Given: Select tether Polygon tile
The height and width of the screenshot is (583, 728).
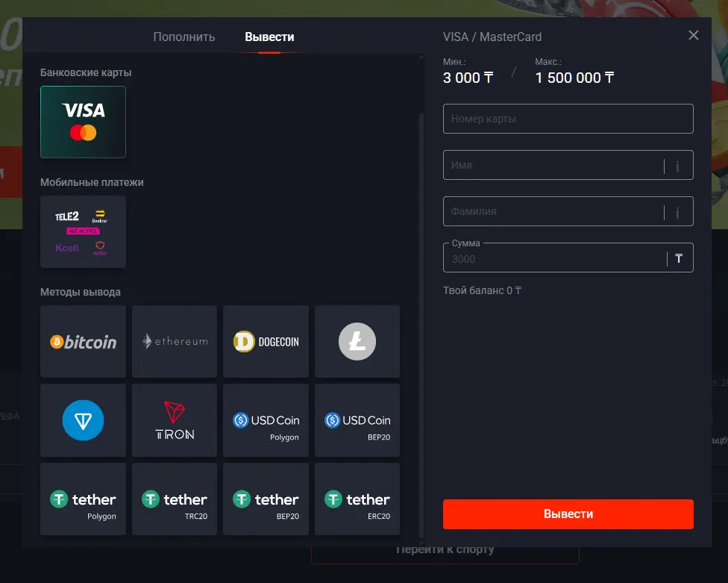Looking at the screenshot, I should [83, 499].
